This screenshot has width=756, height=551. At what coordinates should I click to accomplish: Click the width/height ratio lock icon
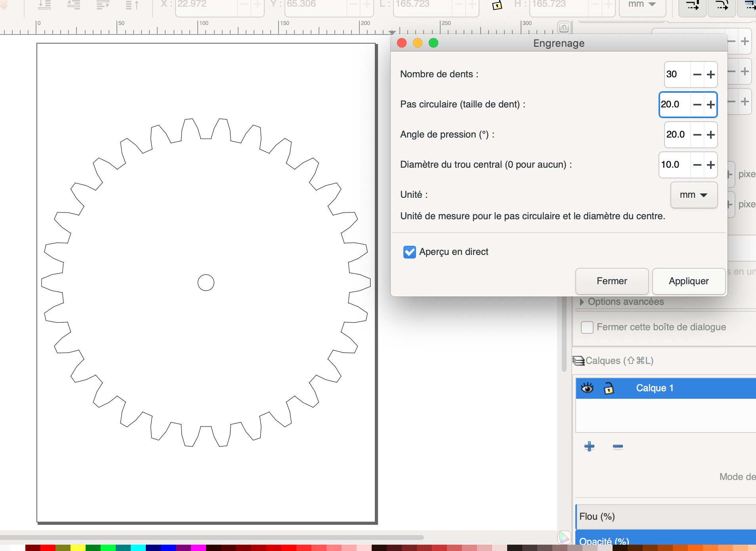[497, 6]
